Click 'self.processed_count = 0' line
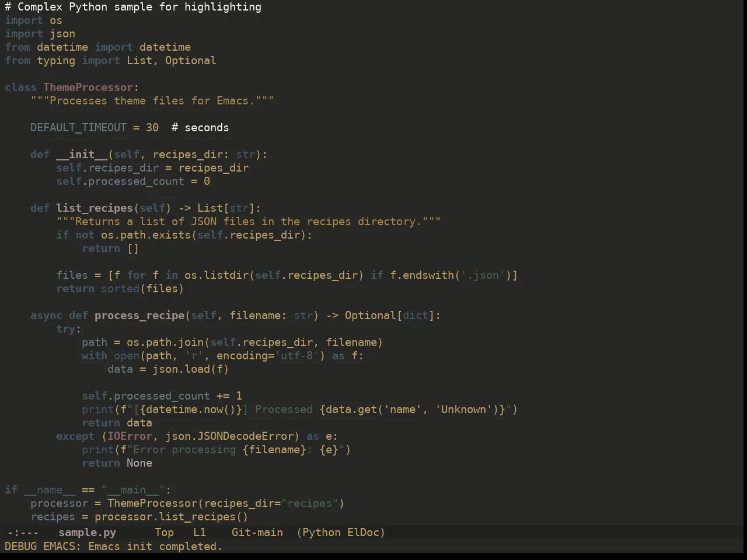The height and width of the screenshot is (560, 747). pos(133,181)
